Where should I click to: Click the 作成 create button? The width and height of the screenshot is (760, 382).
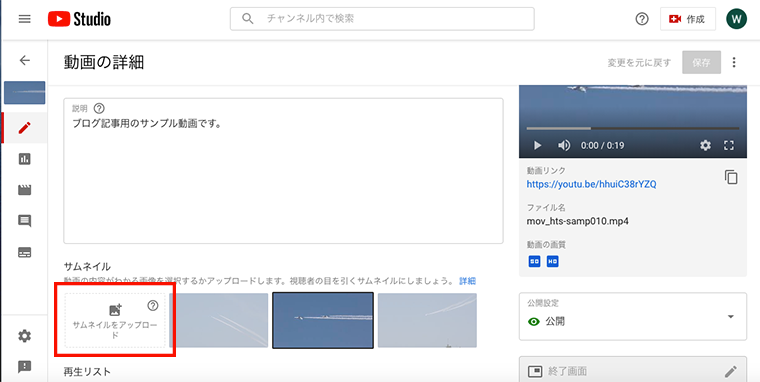click(688, 19)
